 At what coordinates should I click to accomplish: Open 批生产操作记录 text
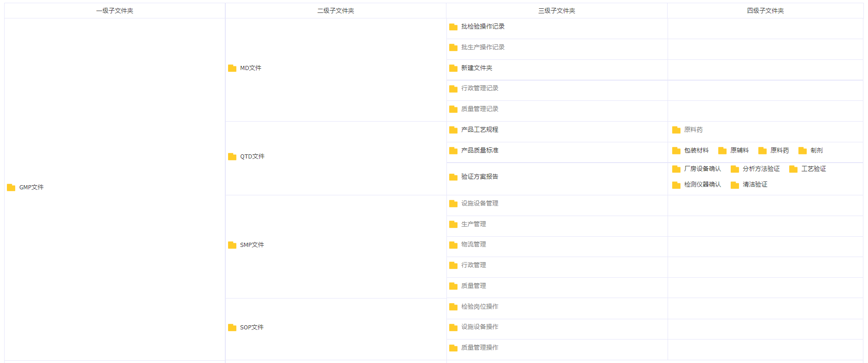483,47
